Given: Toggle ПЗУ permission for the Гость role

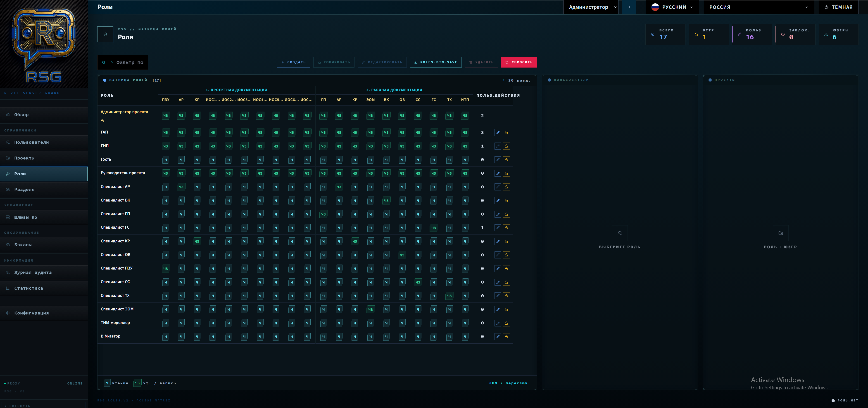Looking at the screenshot, I should [x=165, y=159].
